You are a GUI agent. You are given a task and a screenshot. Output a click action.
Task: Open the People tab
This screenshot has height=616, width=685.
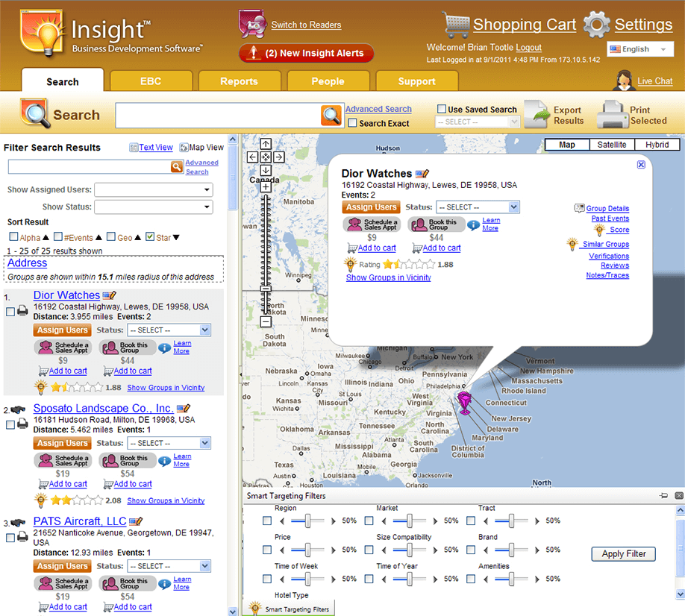(328, 81)
